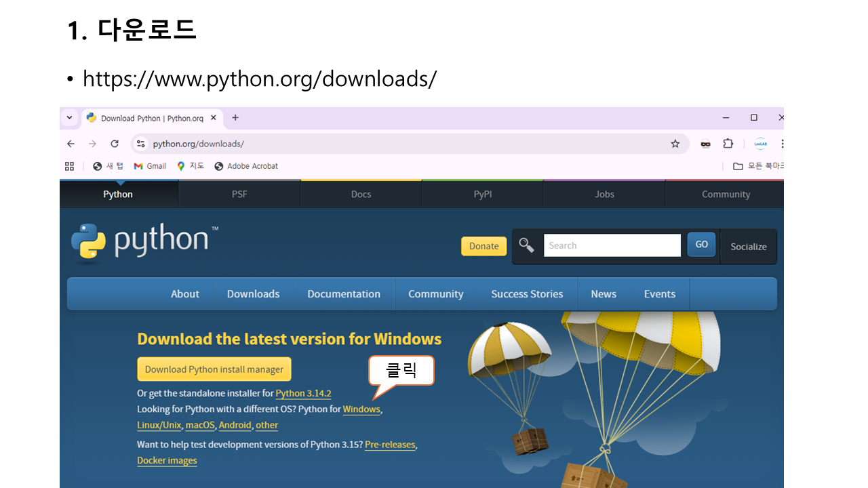Expand the Socialize menu
Viewport: 868px width, 488px height.
pyautogui.click(x=748, y=247)
